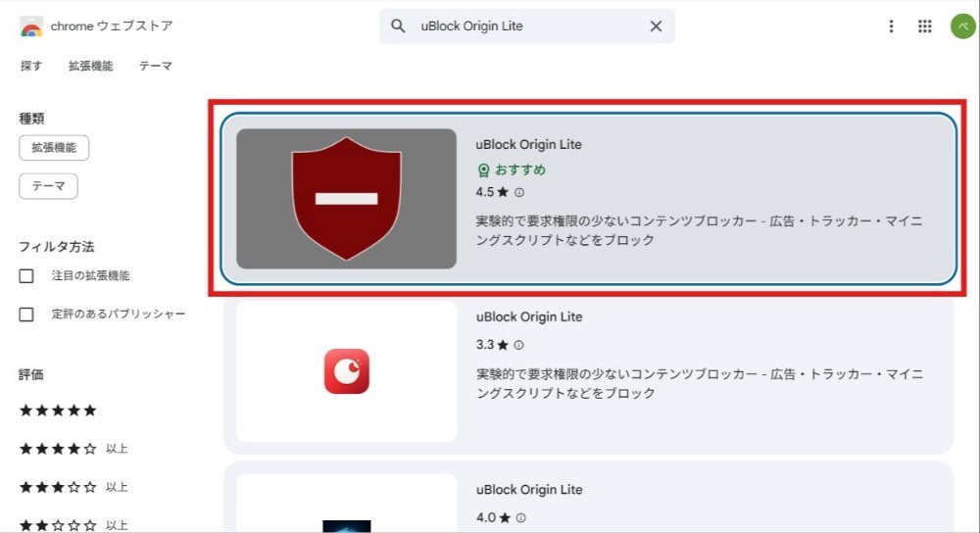
Task: Click the おすすめ badge icon
Action: tap(483, 170)
